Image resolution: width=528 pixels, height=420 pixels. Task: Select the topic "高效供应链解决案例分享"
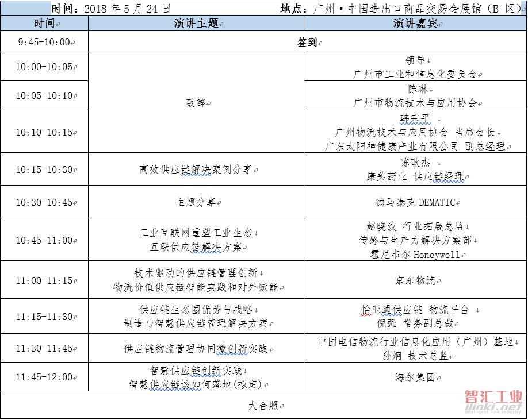(196, 169)
